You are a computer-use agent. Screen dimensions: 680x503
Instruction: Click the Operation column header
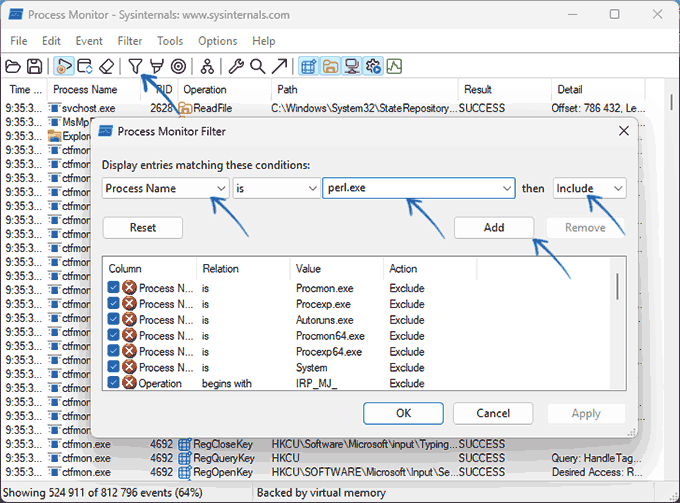pyautogui.click(x=225, y=89)
